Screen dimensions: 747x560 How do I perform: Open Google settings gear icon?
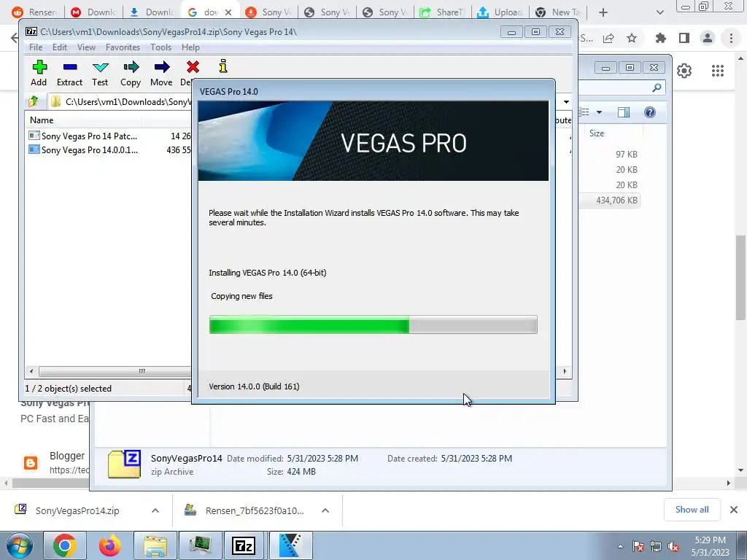(x=684, y=71)
